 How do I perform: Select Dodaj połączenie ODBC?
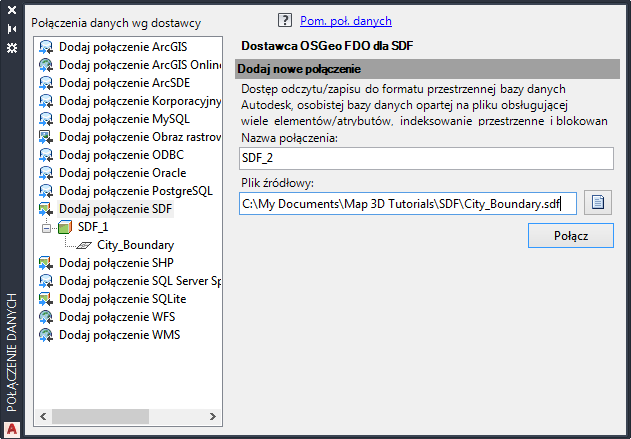[x=122, y=155]
